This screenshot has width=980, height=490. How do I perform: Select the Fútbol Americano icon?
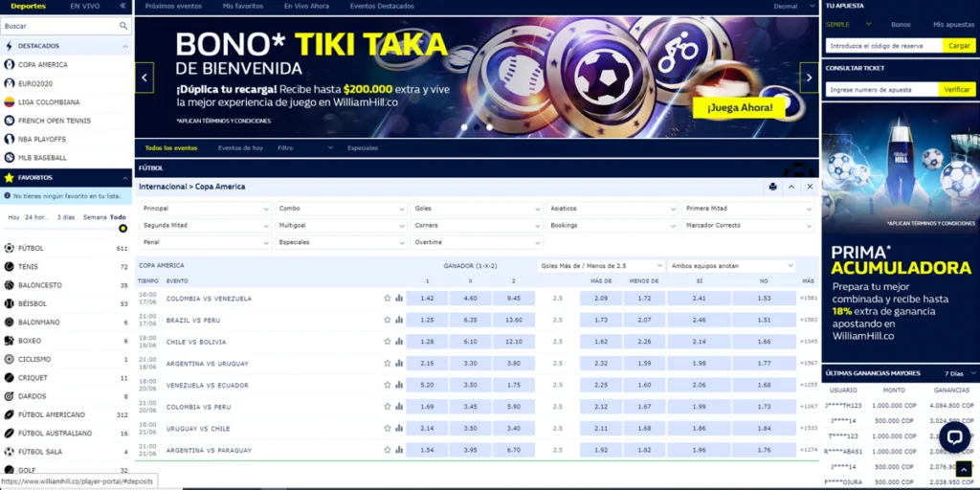tap(9, 414)
